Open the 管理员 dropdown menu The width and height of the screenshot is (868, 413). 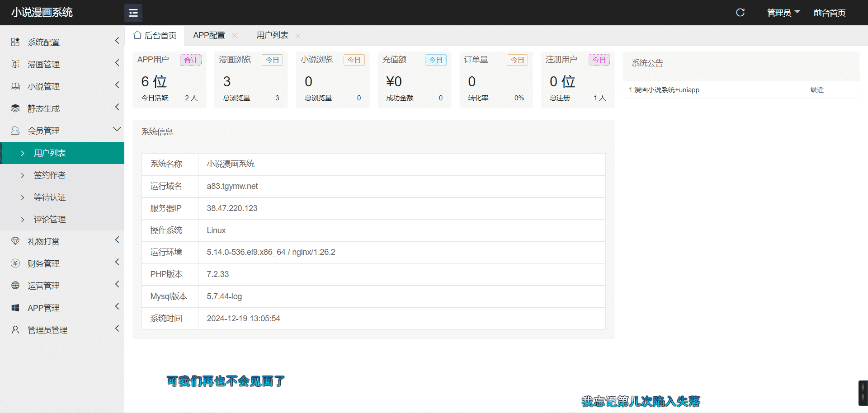[x=783, y=13]
